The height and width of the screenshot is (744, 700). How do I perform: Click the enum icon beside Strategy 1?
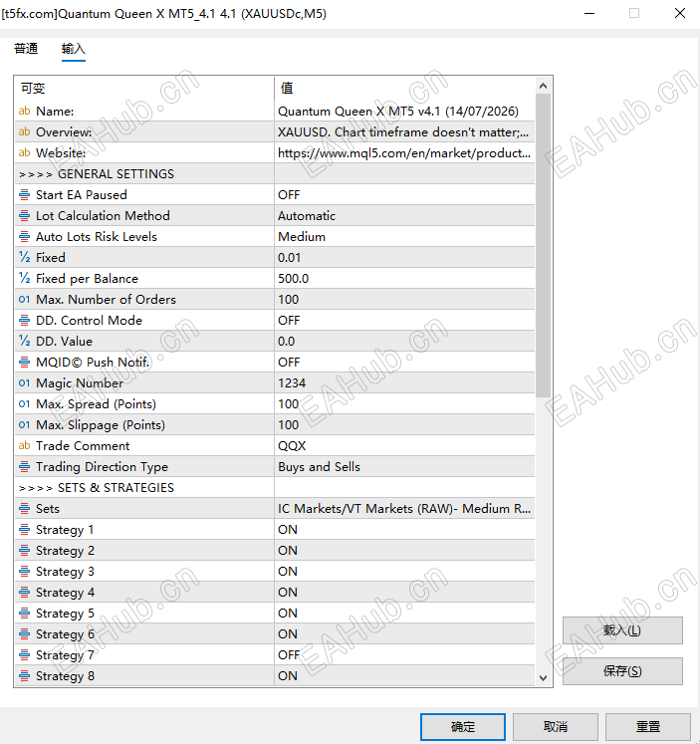[x=24, y=530]
